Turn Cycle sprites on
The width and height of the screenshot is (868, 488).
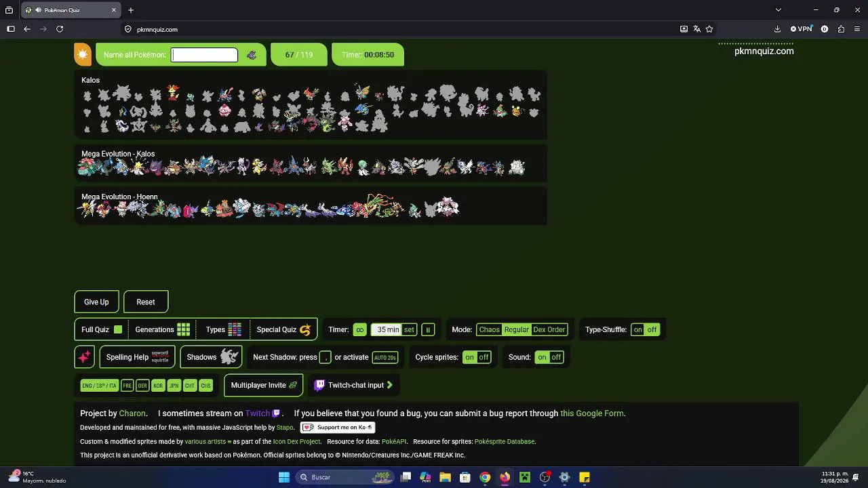pos(470,357)
